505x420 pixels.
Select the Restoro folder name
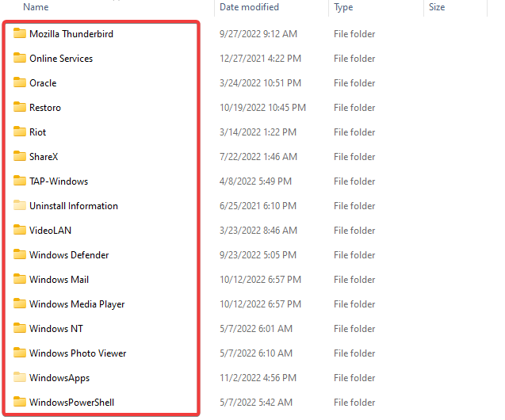45,108
